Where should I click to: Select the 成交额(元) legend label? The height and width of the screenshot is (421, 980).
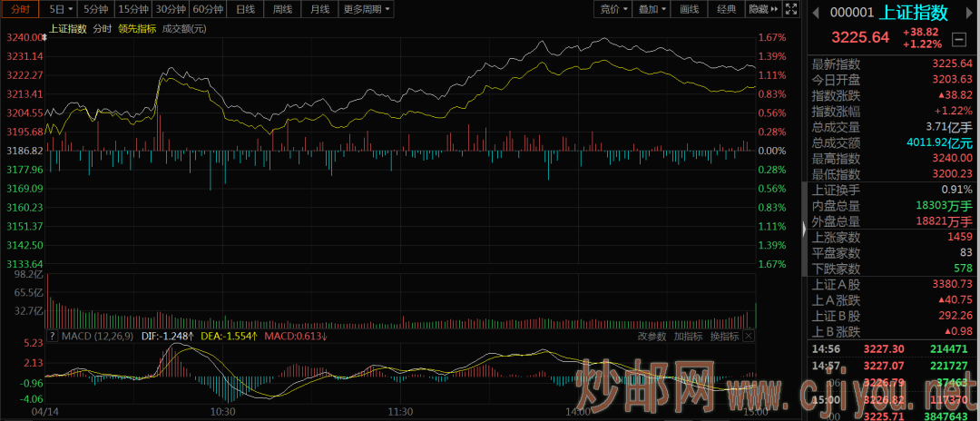184,29
